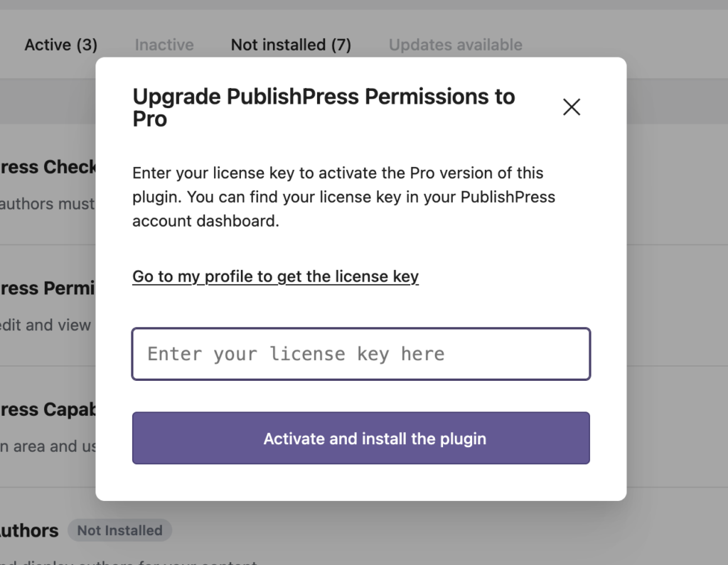Click the "Upgrade PublishPress Permissions to Pro" heading
The image size is (728, 565).
tap(323, 107)
